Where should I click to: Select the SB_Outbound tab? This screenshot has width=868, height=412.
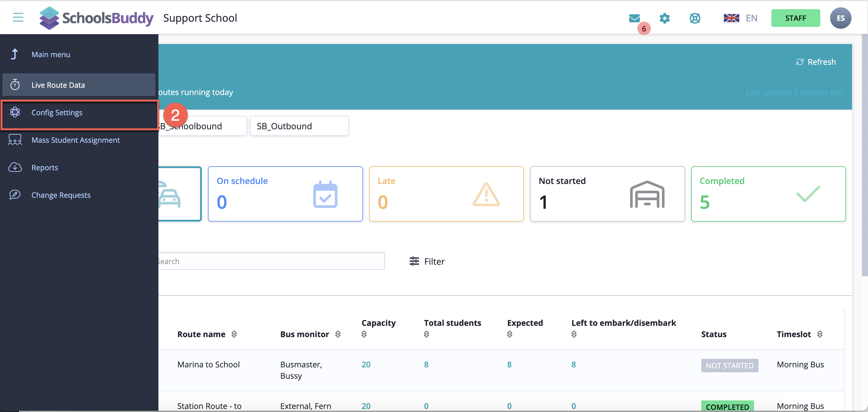pyautogui.click(x=299, y=126)
